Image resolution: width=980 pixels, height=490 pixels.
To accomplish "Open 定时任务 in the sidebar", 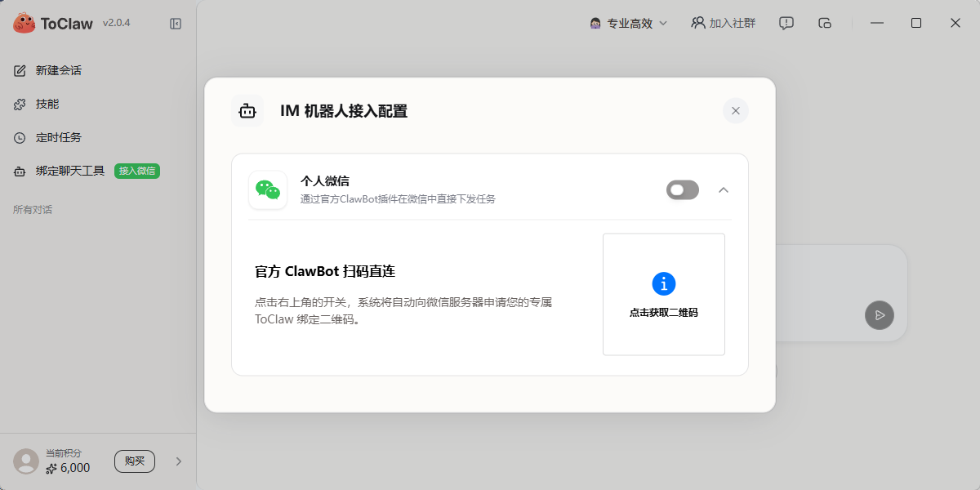I will (x=58, y=137).
